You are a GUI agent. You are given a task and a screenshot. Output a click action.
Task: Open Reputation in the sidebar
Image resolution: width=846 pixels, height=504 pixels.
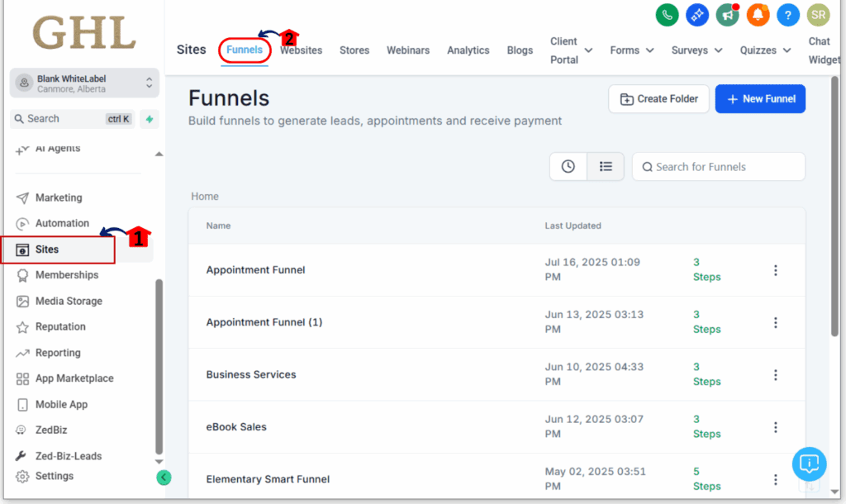click(60, 327)
